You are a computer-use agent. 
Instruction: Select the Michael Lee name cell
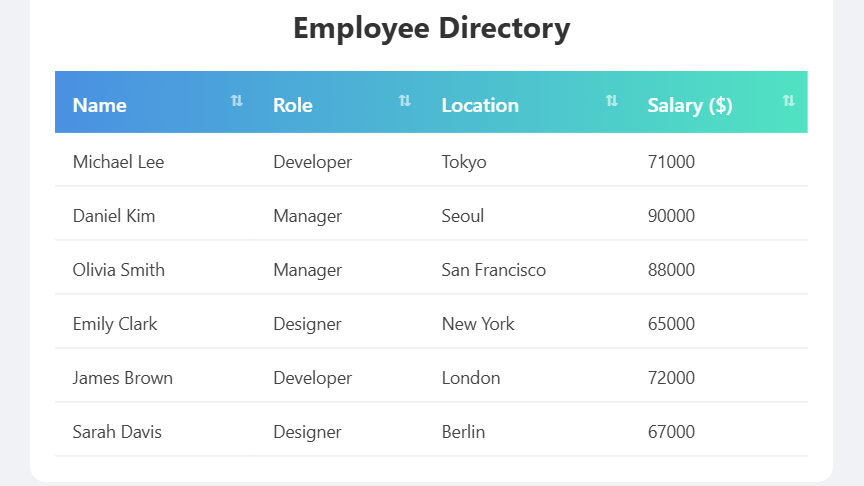118,162
